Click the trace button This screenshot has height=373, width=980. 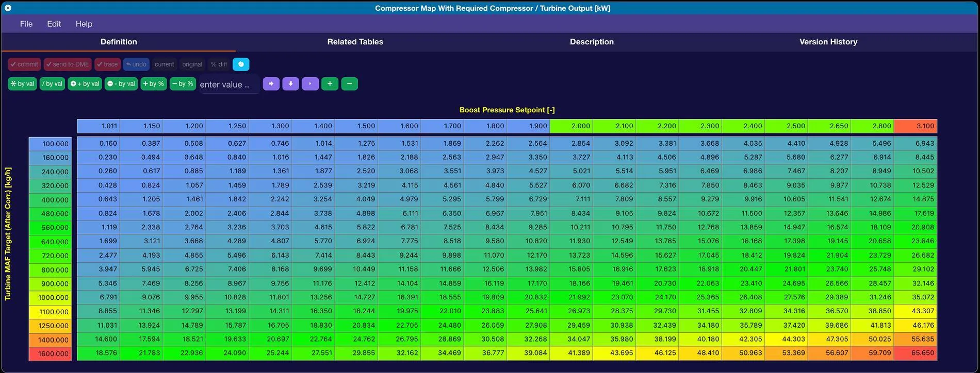[x=107, y=64]
